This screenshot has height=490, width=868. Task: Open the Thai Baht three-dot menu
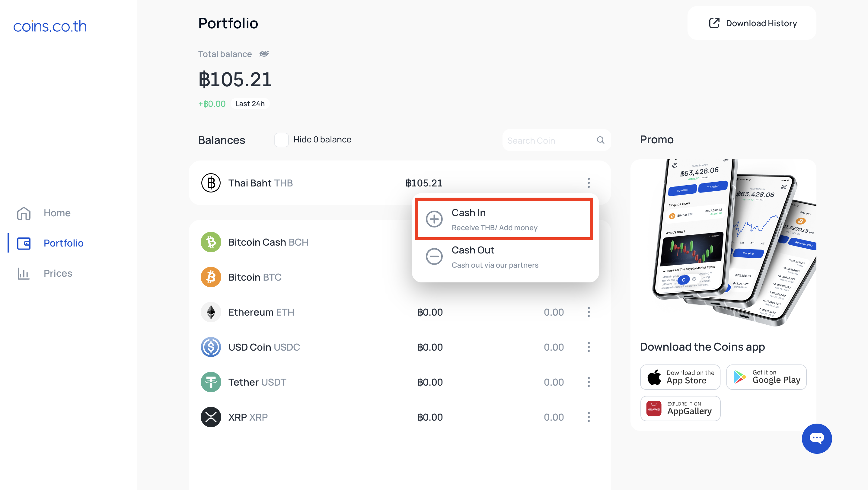(589, 183)
